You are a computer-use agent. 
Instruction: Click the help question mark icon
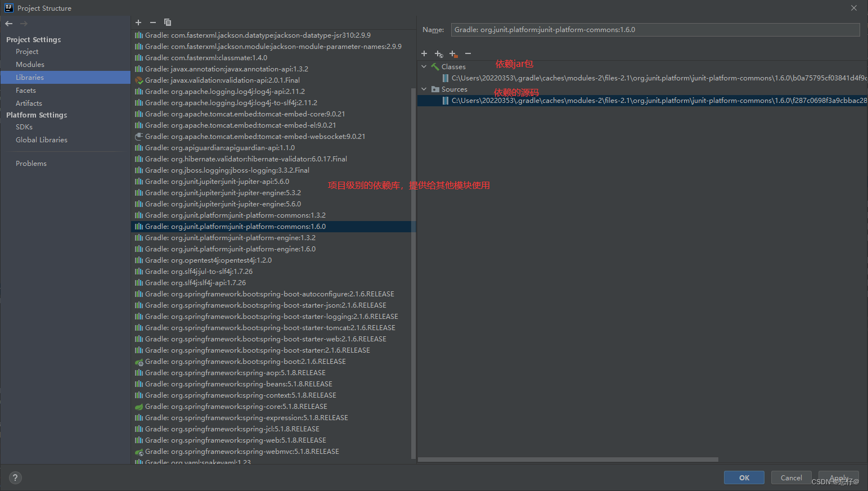(x=15, y=477)
